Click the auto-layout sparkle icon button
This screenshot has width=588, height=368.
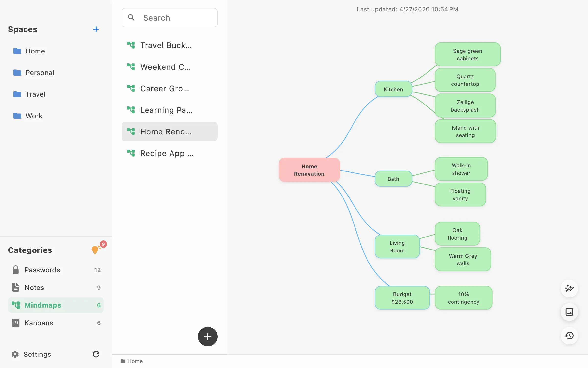pos(569,288)
